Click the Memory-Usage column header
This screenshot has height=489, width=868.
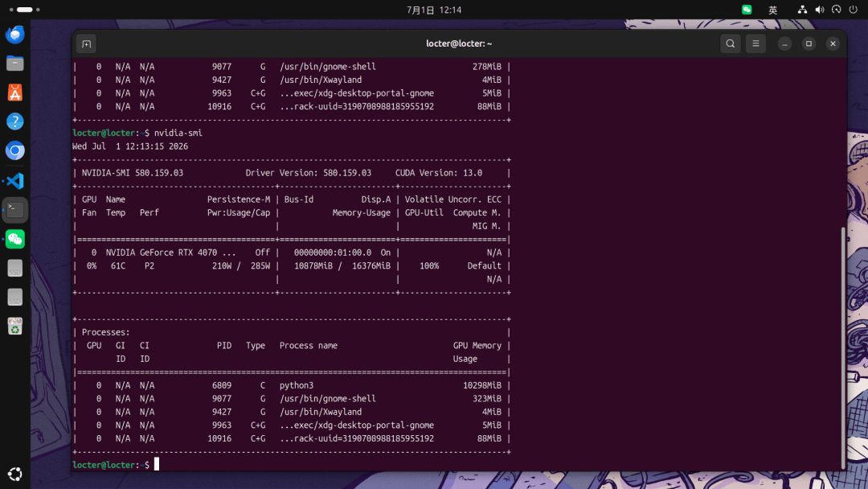coord(362,212)
